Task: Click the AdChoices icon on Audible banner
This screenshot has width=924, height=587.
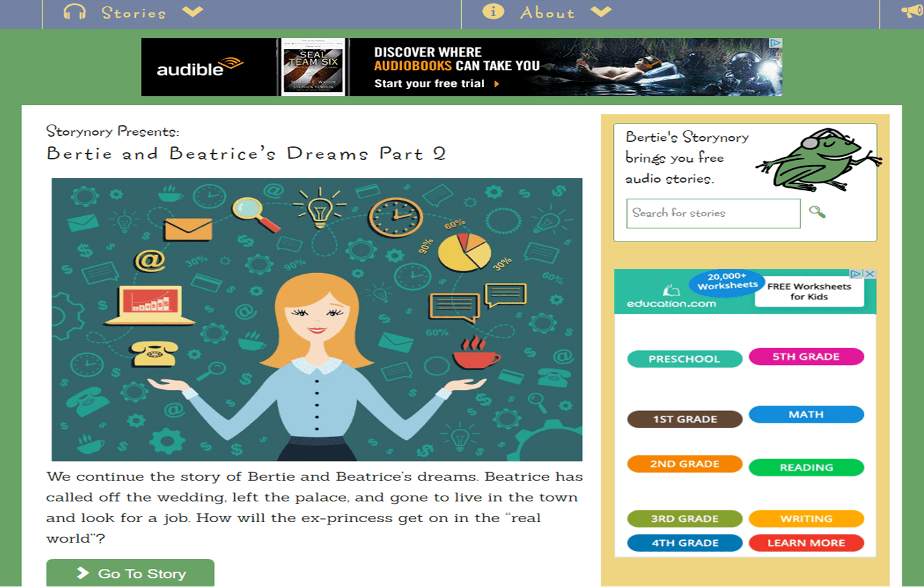Action: click(x=776, y=43)
